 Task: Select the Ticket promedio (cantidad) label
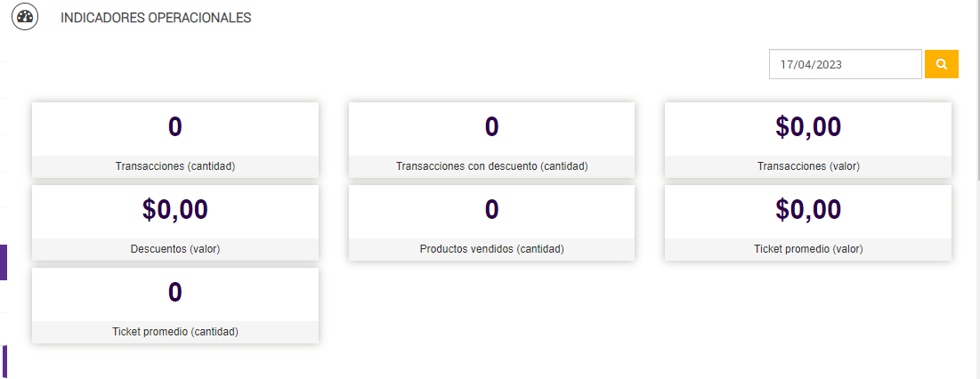(175, 332)
